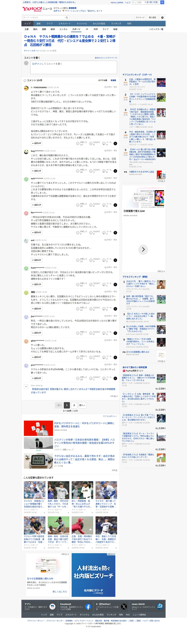Open settings via the gear icon
This screenshot has height=644, width=187.
click(162, 17)
